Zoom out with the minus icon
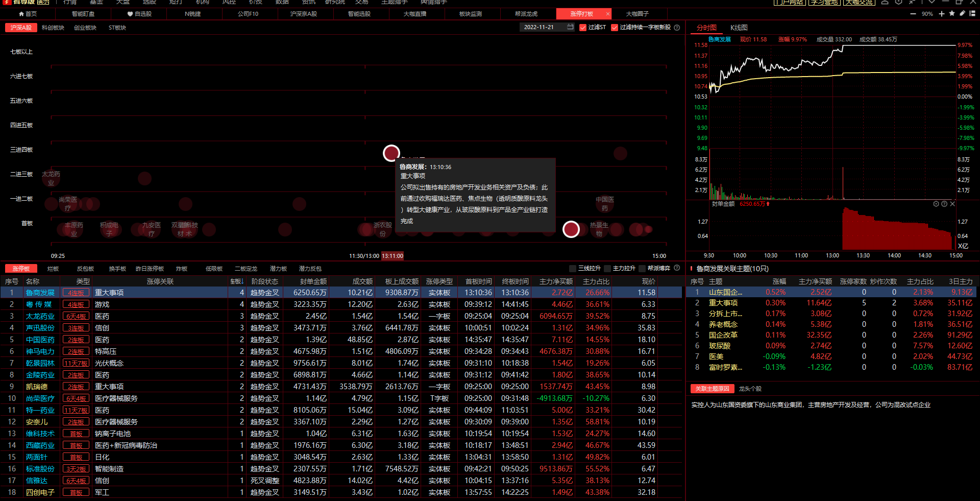980x501 pixels. [913, 14]
